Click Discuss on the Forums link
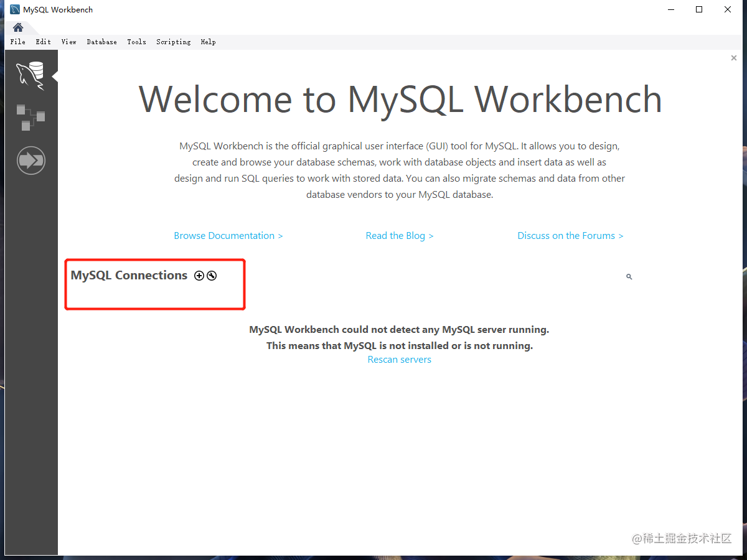747x560 pixels. [570, 236]
